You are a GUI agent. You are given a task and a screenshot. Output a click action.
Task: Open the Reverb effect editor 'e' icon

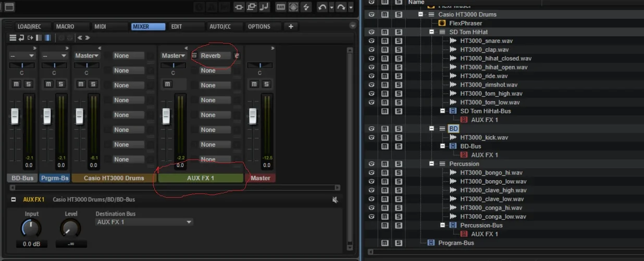pos(237,56)
